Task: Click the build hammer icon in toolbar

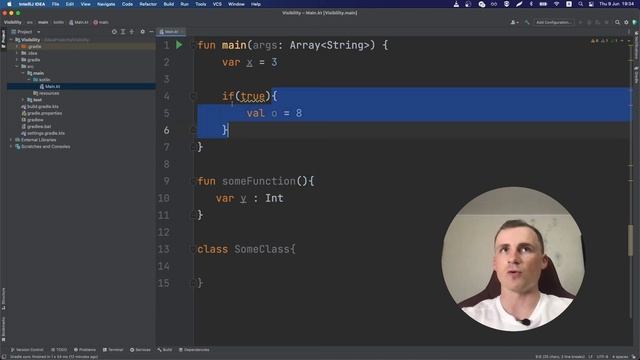Action: [527, 22]
